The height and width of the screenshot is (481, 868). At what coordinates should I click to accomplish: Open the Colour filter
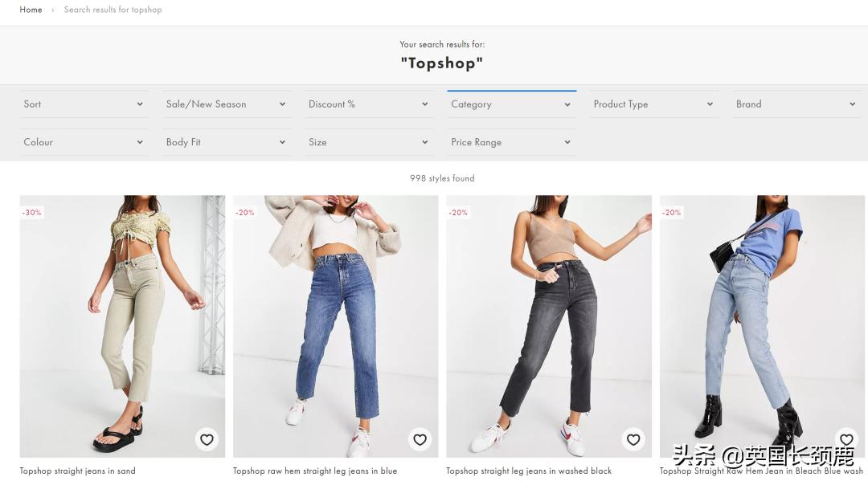(x=84, y=142)
